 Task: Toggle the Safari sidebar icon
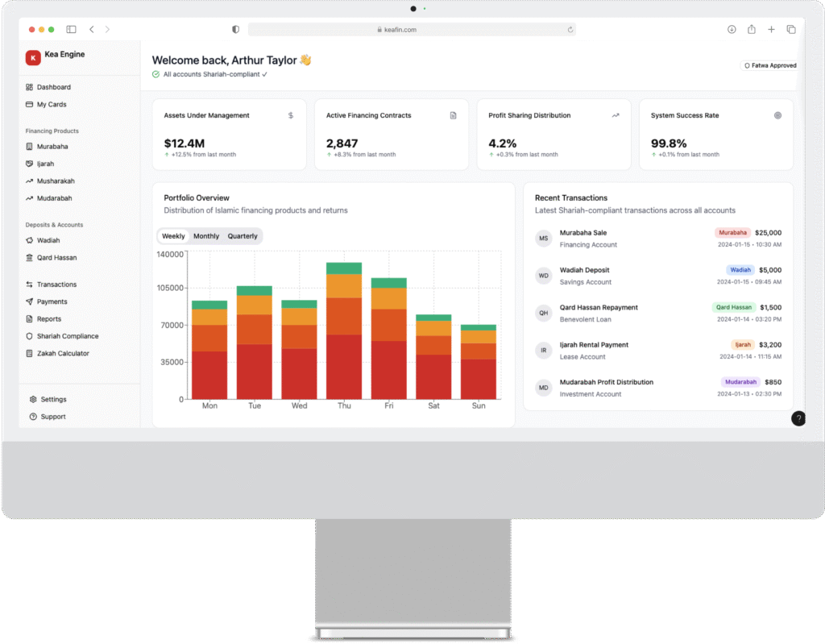71,29
